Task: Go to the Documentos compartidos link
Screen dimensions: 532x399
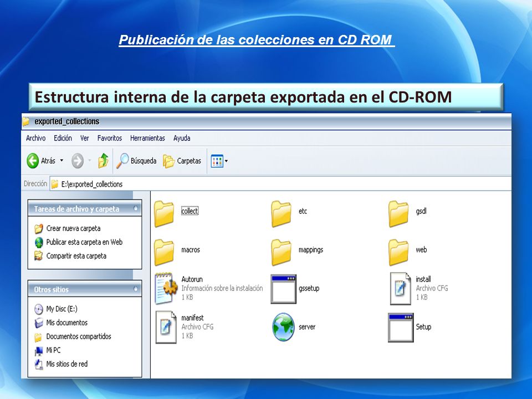Action: click(79, 336)
